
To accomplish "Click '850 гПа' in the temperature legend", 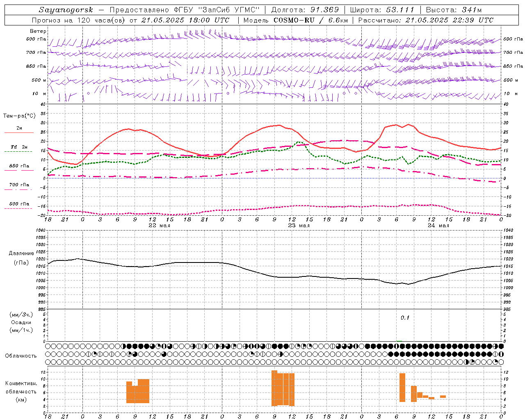I will pos(19,166).
